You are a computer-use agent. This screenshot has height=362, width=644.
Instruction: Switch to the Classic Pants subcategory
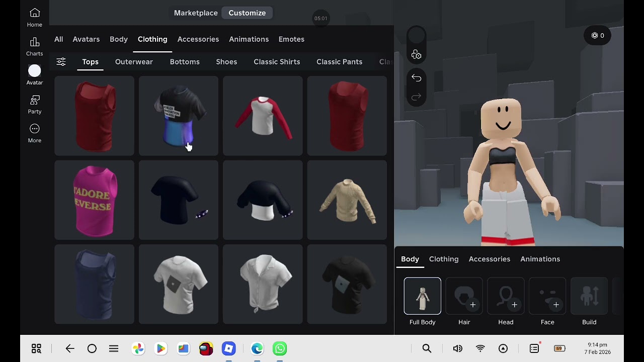(x=339, y=62)
